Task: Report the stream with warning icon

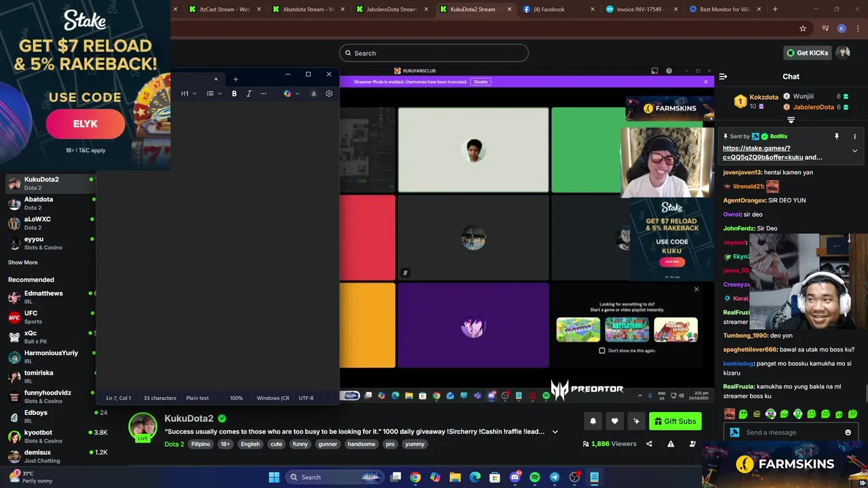Action: (671, 444)
